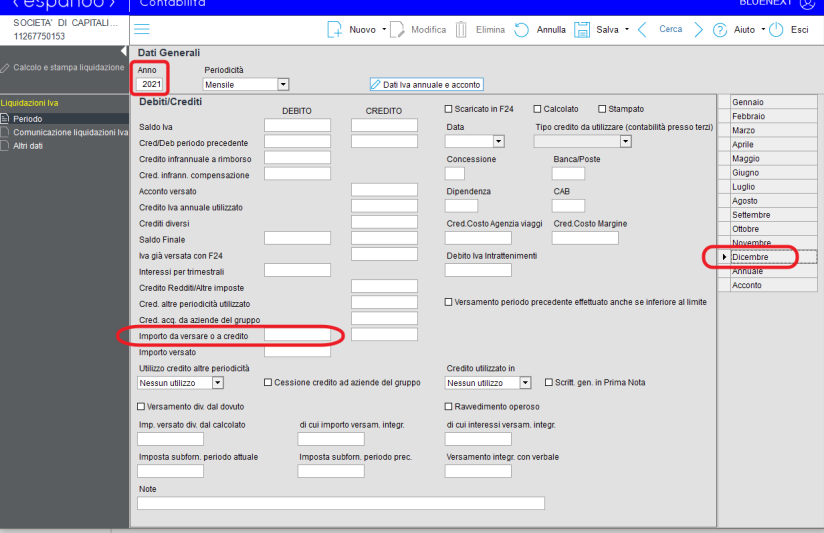The height and width of the screenshot is (533, 824).
Task: Click the CAB input field
Action: coord(568,206)
